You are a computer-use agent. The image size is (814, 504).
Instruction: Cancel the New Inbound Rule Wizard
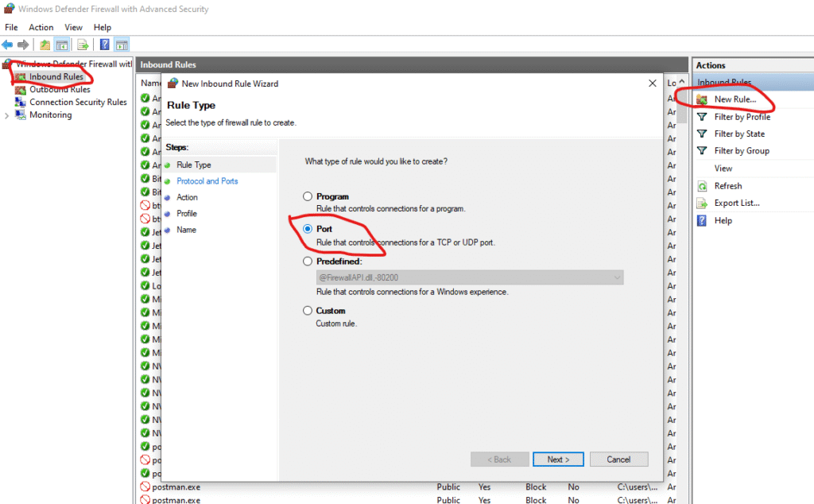point(618,459)
